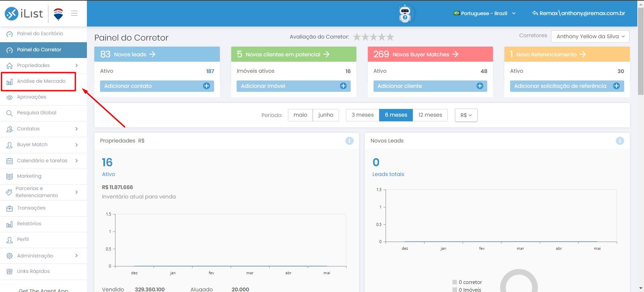Click the Transações briefcase icon

click(10, 208)
